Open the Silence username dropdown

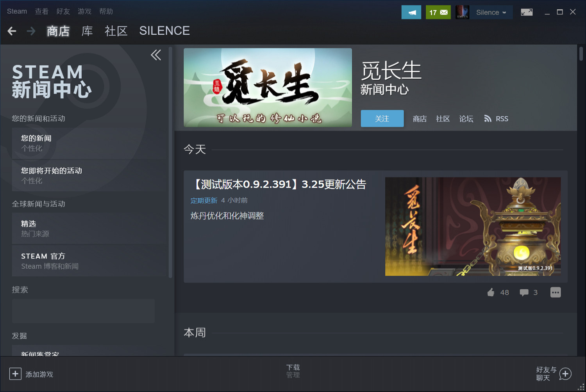pyautogui.click(x=490, y=12)
